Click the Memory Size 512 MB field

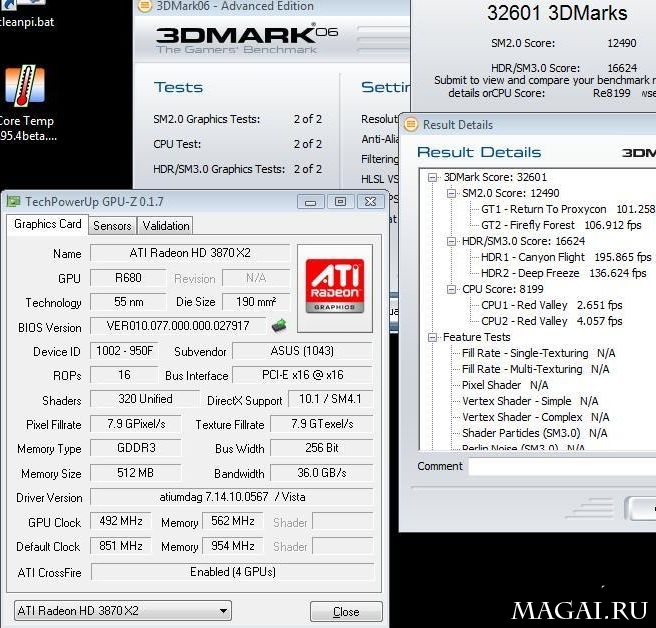136,473
